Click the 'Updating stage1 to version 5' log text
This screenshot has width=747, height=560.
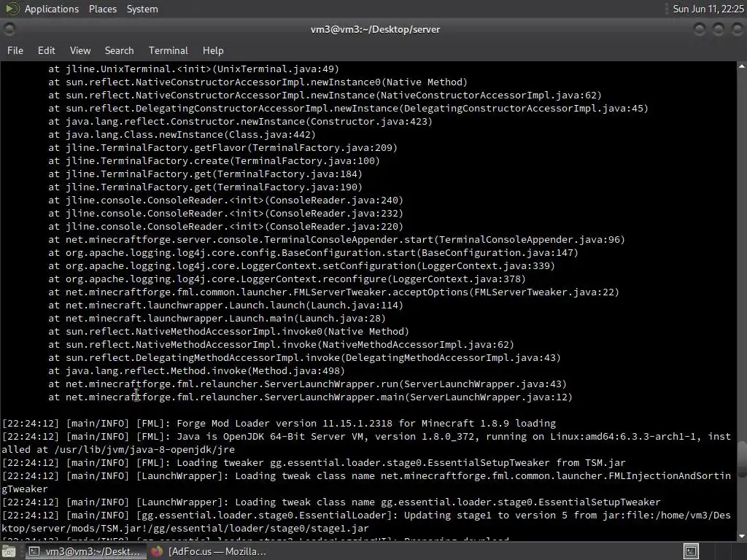coord(486,516)
